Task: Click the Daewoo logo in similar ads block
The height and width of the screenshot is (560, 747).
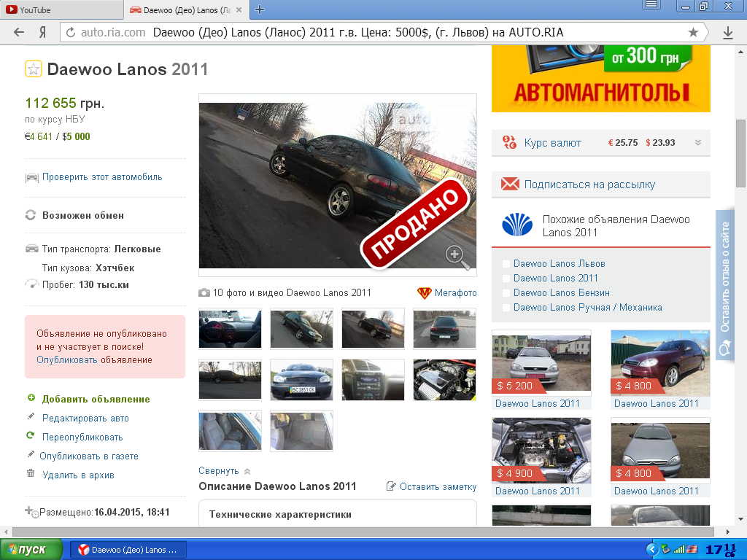Action: click(517, 225)
